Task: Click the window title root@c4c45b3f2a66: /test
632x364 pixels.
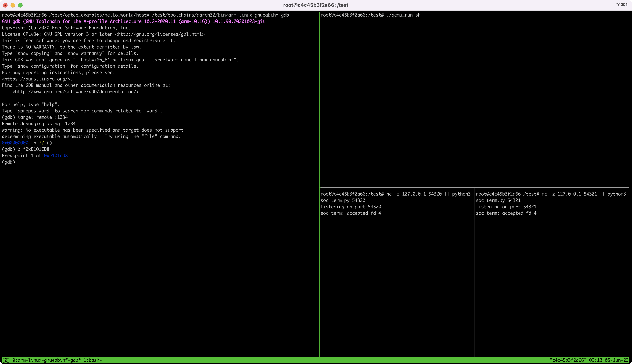Action: [x=316, y=5]
